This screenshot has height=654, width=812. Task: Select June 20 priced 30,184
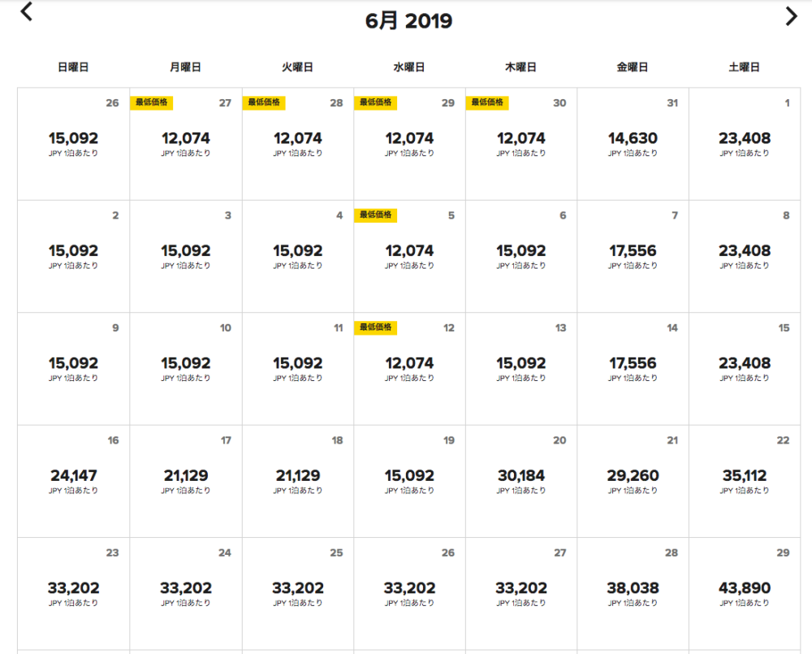(521, 482)
